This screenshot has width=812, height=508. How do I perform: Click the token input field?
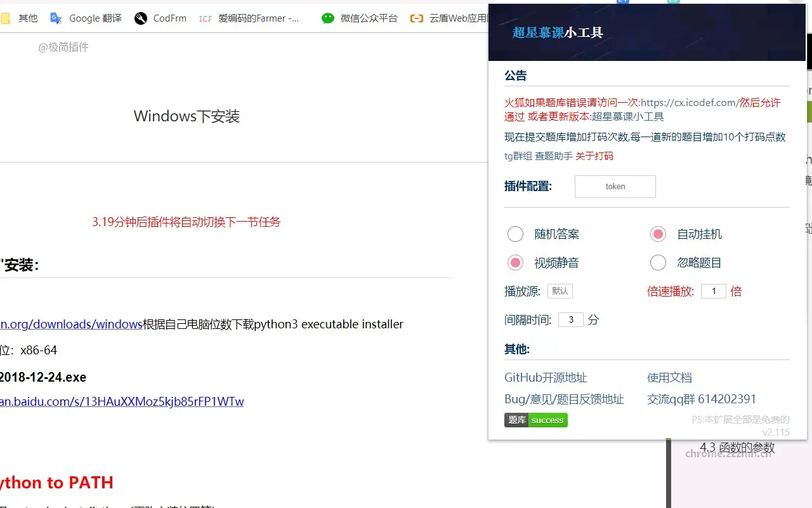tap(615, 186)
